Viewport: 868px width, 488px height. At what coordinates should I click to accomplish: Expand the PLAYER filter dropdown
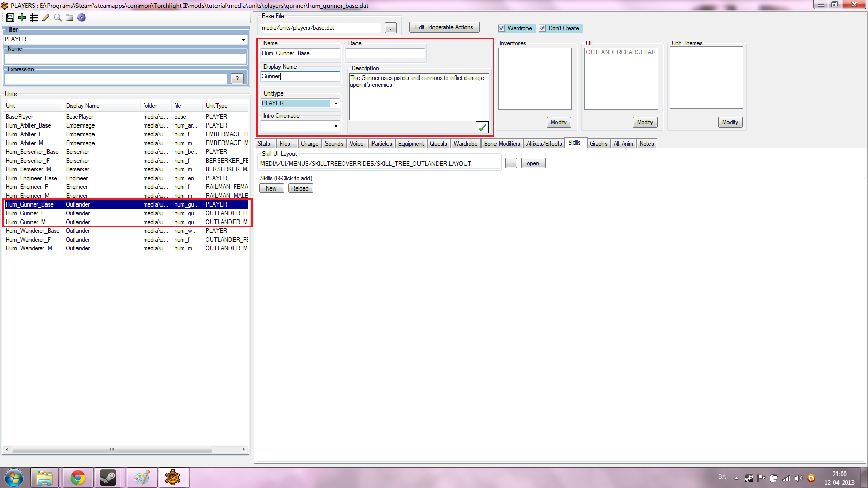tap(243, 39)
